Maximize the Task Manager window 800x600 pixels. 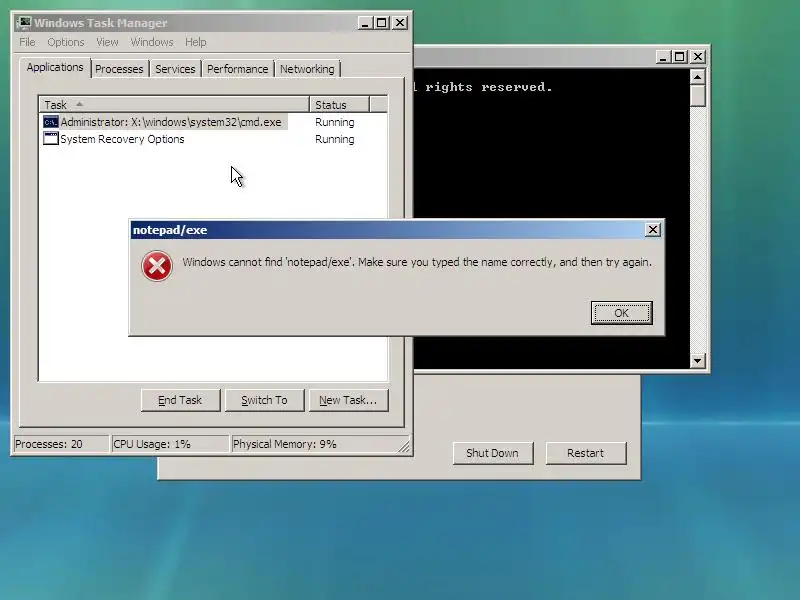[382, 23]
